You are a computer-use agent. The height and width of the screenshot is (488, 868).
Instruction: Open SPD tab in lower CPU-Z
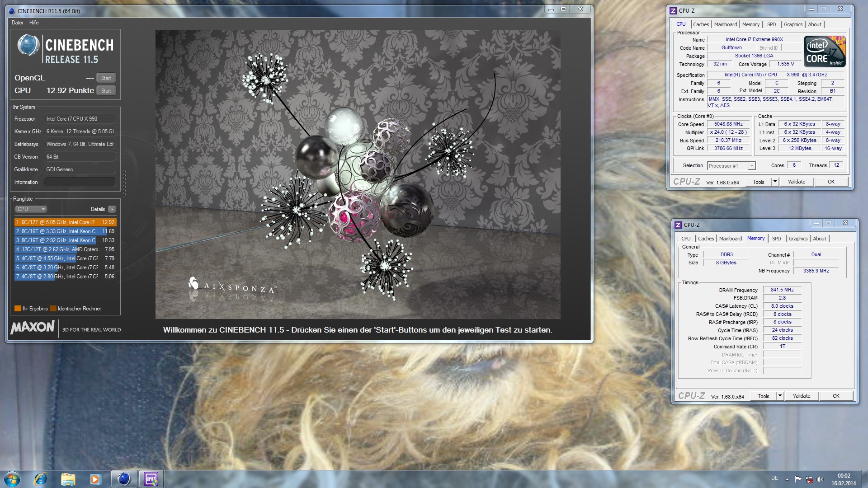coord(776,239)
